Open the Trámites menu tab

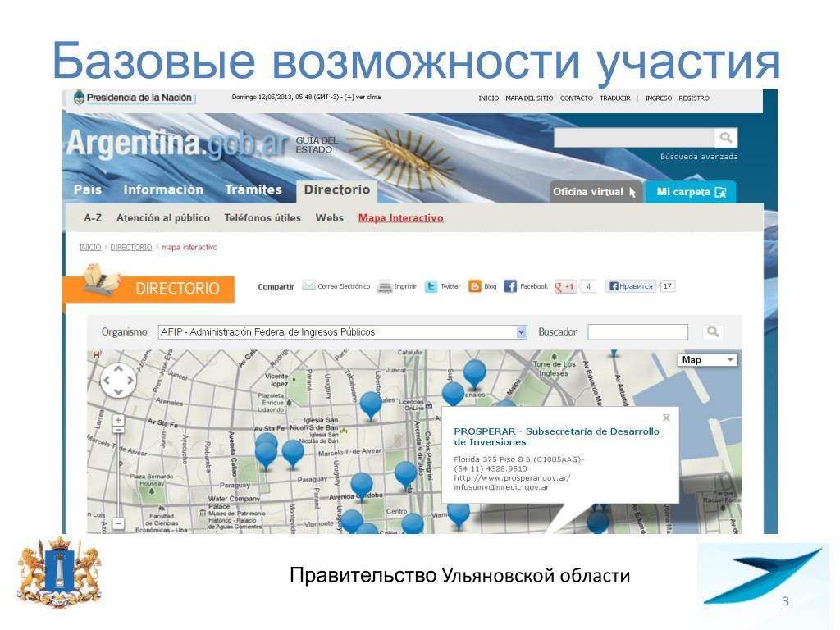point(253,189)
